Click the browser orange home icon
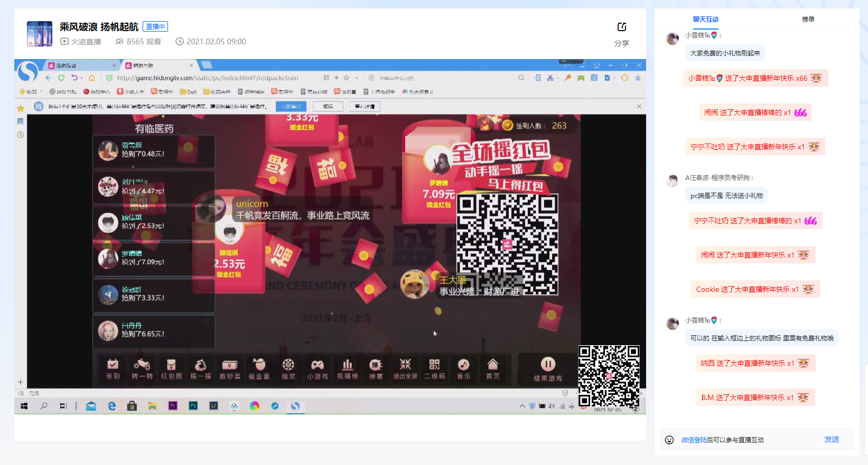Screen dimensions: 868x465 pyautogui.click(x=92, y=78)
